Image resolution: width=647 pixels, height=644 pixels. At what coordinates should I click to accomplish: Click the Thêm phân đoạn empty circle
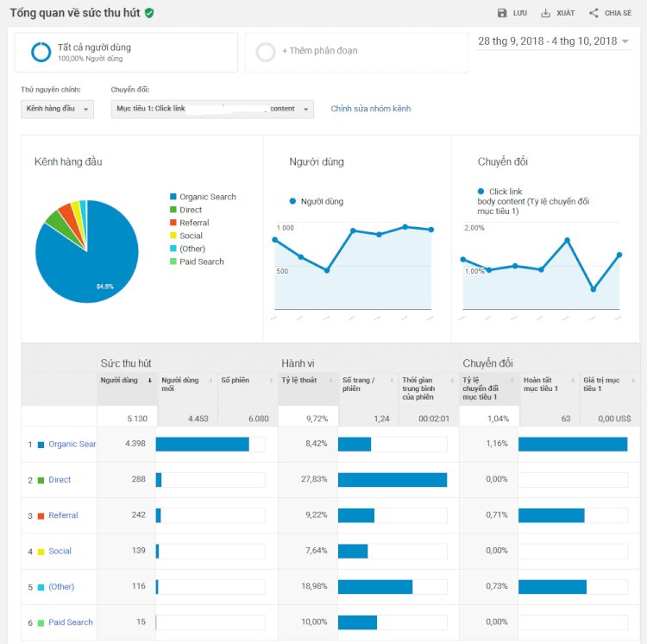point(266,52)
